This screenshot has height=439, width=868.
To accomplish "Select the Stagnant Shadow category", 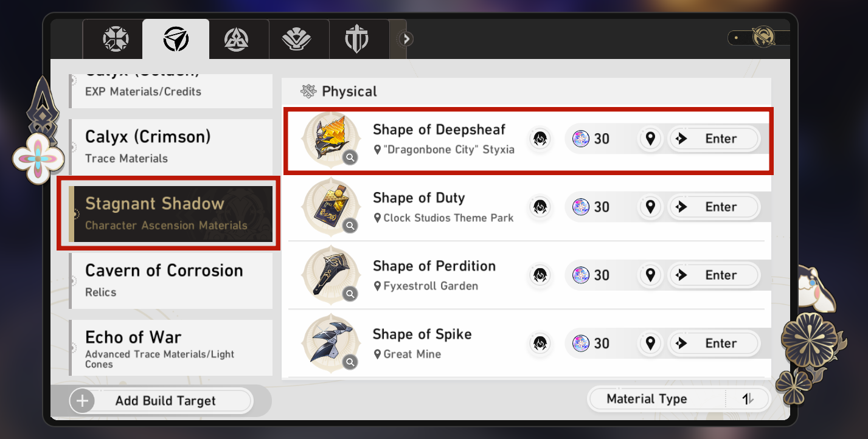I will pyautogui.click(x=170, y=213).
